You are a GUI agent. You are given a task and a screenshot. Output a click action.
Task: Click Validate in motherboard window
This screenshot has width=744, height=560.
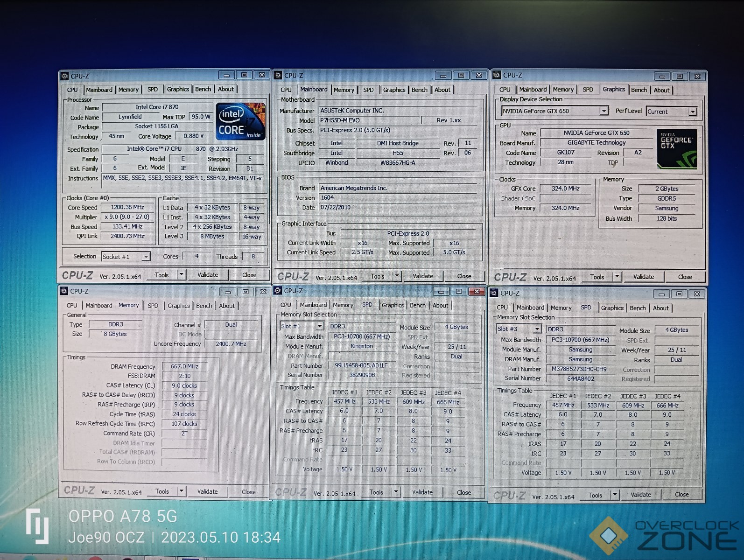423,276
